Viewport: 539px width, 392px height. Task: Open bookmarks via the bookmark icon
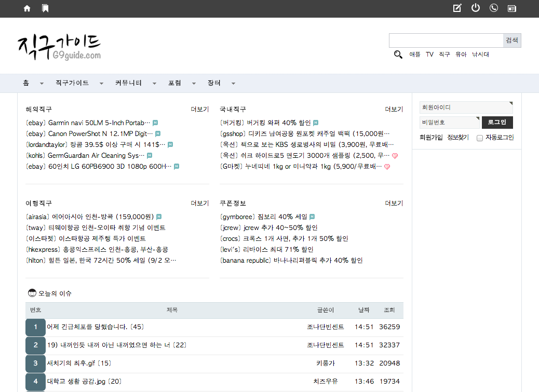45,8
